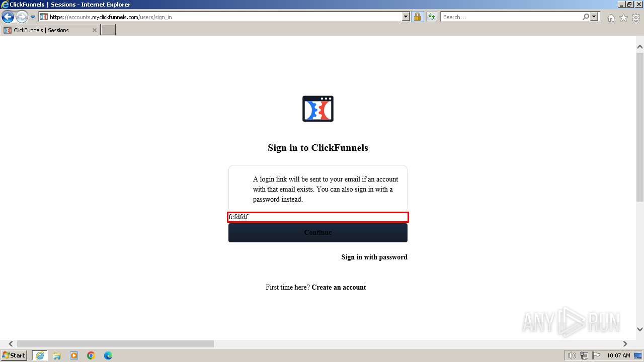
Task: Click the browser Forward arrow
Action: [22, 17]
